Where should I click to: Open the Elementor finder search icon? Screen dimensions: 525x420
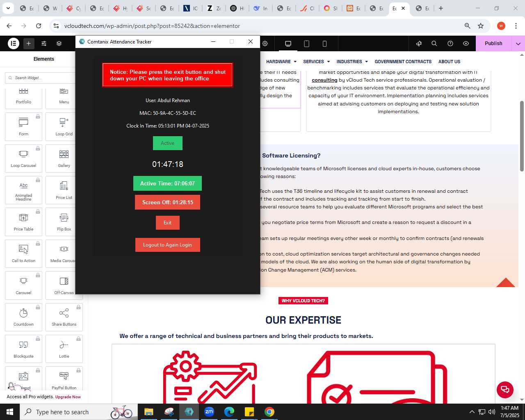(434, 43)
